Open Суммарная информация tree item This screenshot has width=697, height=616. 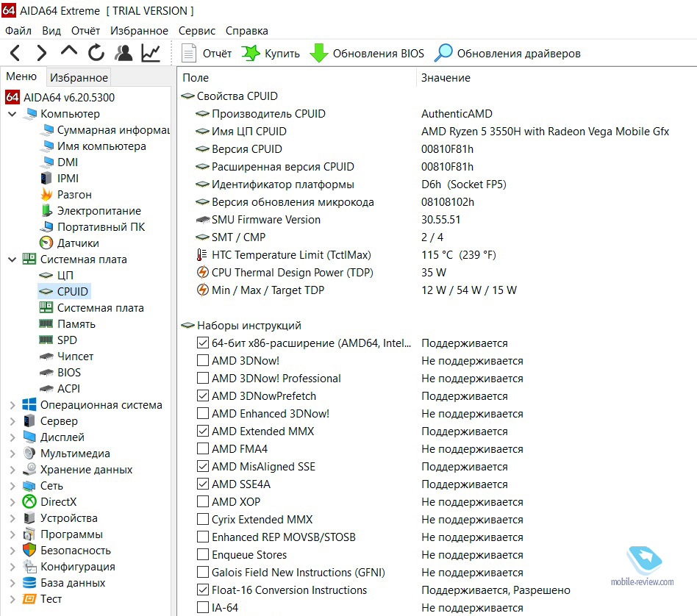[105, 130]
